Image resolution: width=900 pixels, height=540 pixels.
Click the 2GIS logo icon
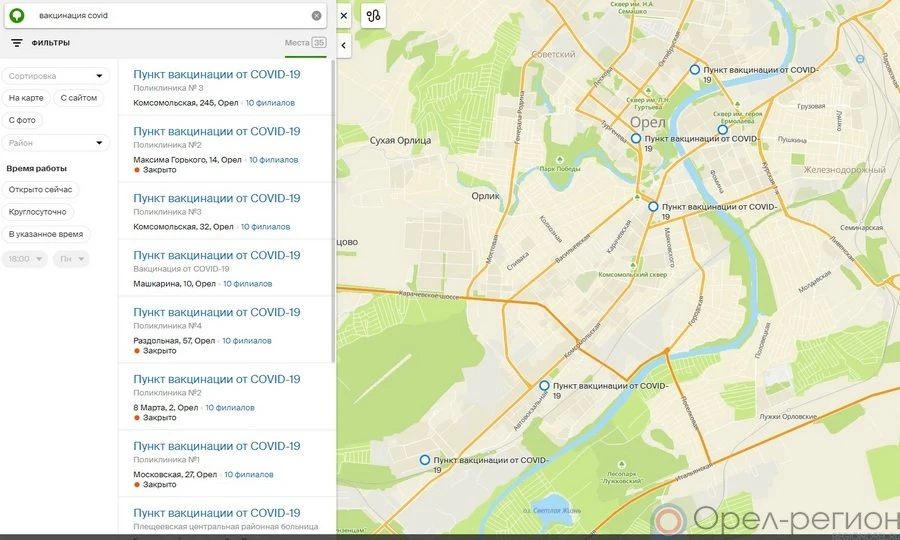point(17,16)
